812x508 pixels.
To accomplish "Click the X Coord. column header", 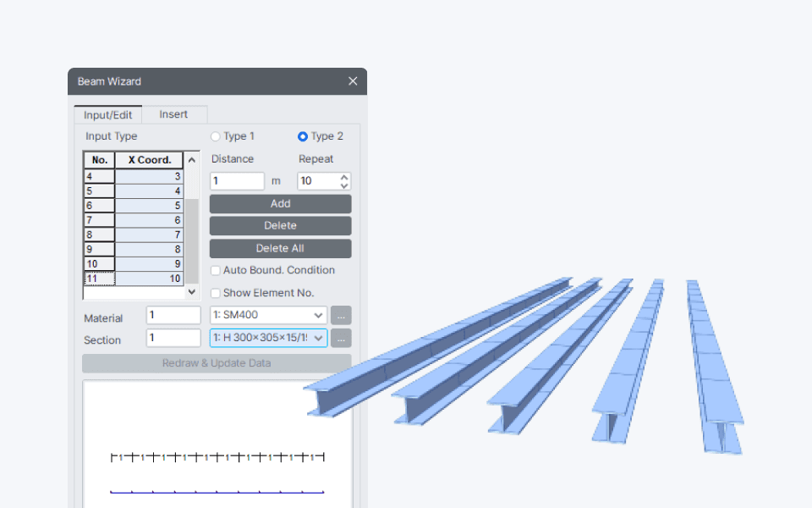I will click(x=149, y=160).
